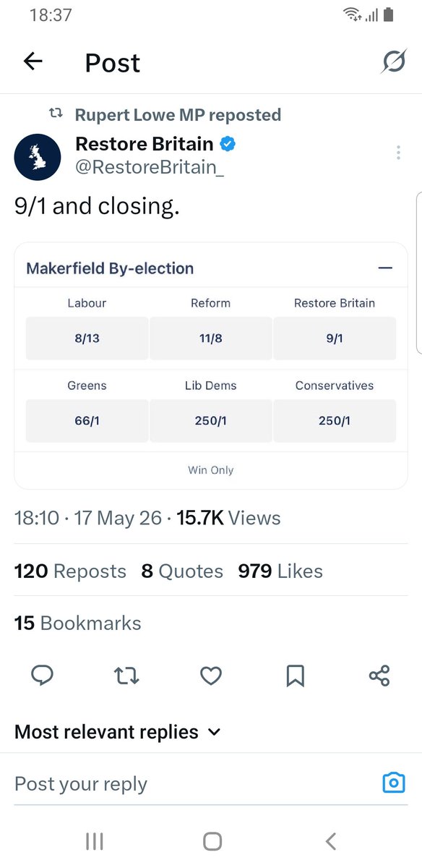Tap the reply speech bubble icon
422x868 pixels.
(x=43, y=676)
